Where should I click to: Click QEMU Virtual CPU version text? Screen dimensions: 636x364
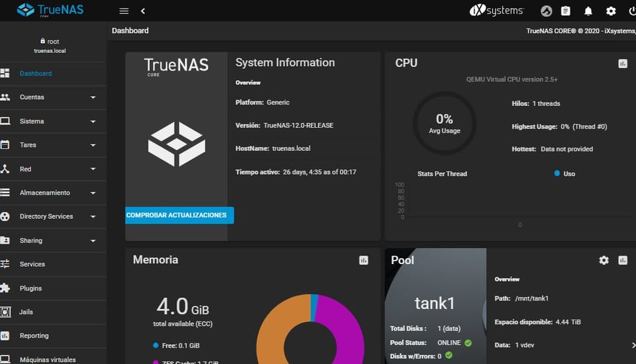(x=512, y=79)
